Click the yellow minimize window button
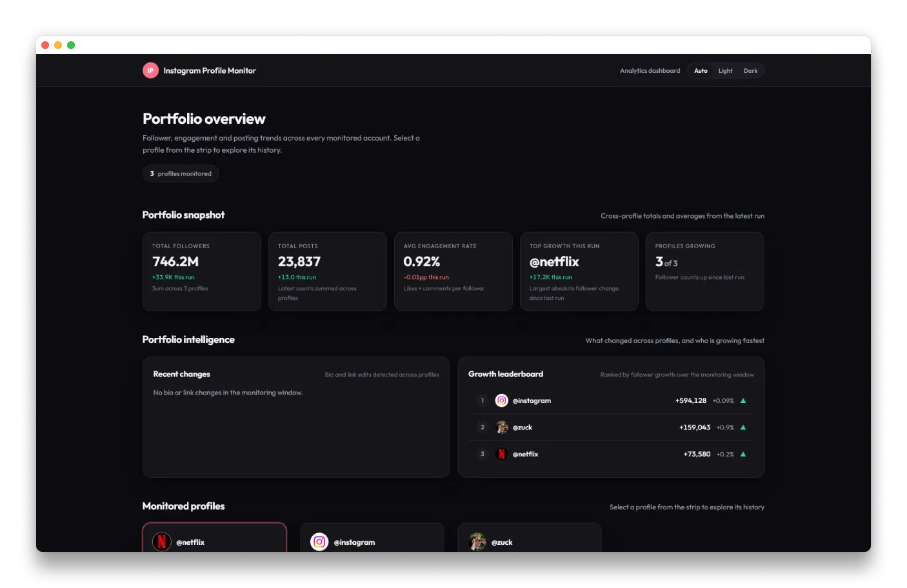The image size is (907, 588). point(58,45)
